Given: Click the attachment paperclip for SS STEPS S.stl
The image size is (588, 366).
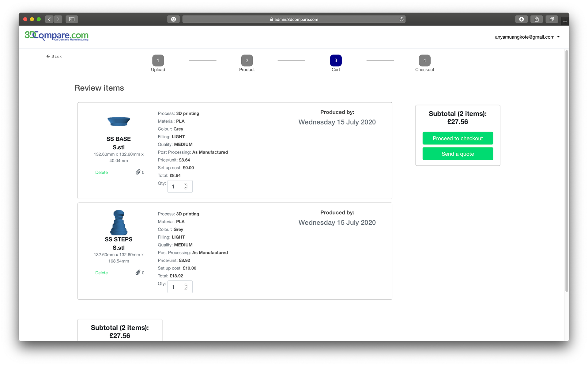Looking at the screenshot, I should pyautogui.click(x=138, y=273).
